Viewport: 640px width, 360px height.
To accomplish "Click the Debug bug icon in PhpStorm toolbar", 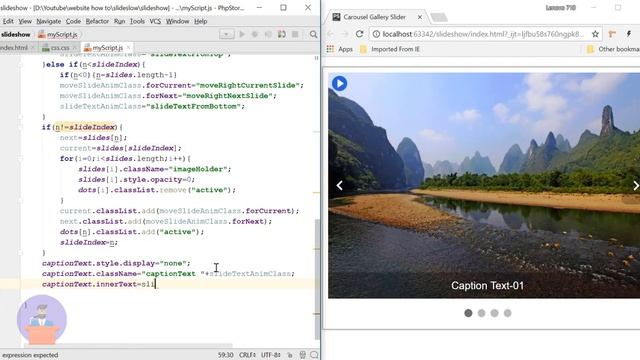I will 255,34.
